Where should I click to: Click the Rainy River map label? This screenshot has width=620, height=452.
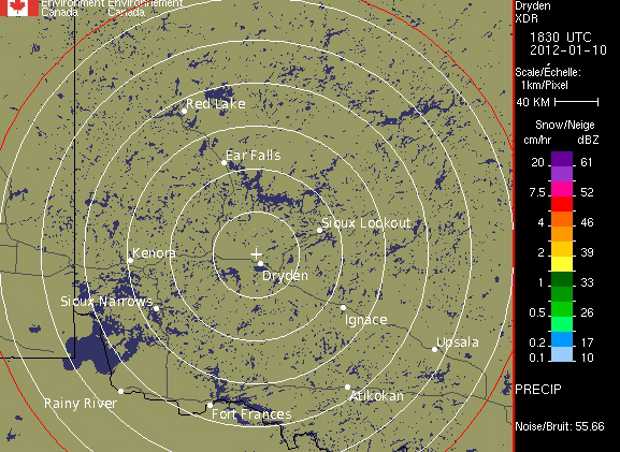click(x=80, y=403)
